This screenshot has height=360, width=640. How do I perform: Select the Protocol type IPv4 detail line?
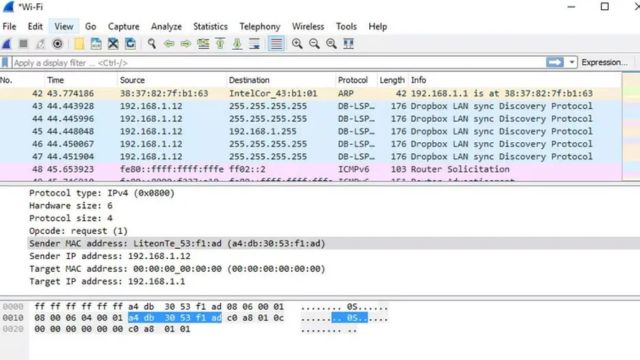[102, 193]
